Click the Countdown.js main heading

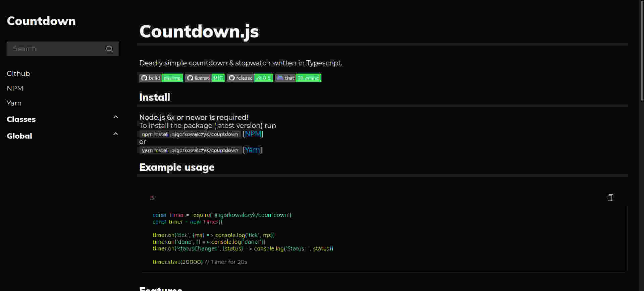point(199,31)
